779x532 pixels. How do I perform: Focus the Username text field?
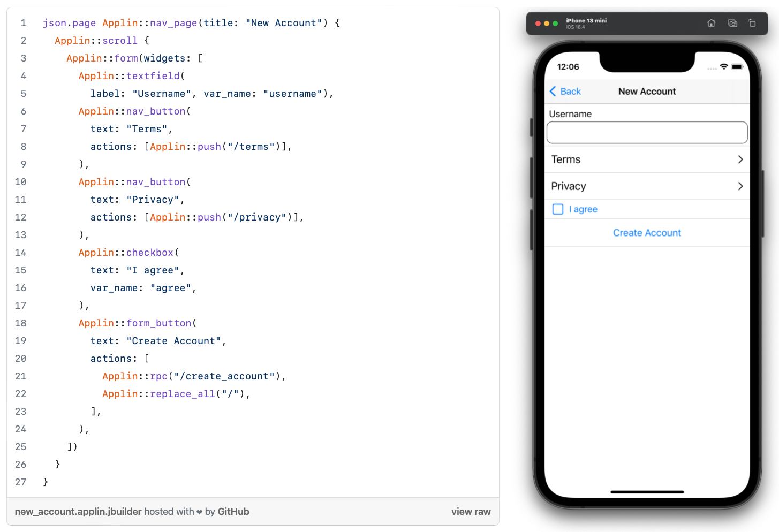(647, 133)
